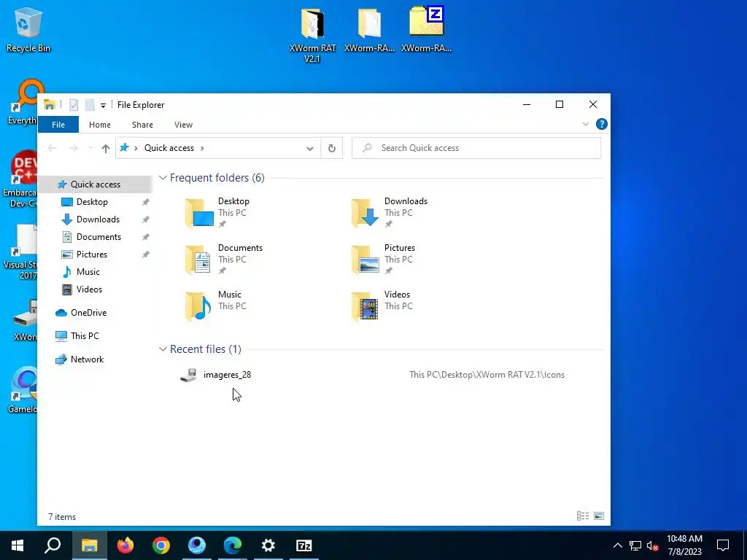Open the Windows Start menu
The height and width of the screenshot is (560, 747).
click(18, 545)
